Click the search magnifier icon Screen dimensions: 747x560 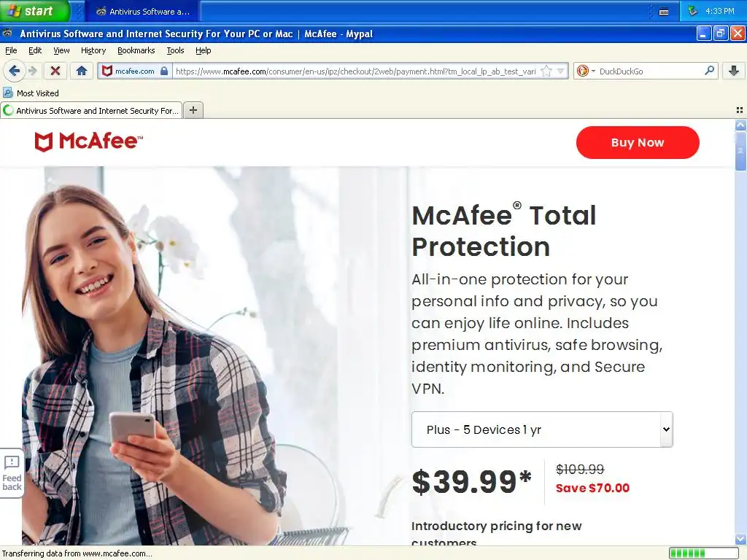(x=709, y=71)
